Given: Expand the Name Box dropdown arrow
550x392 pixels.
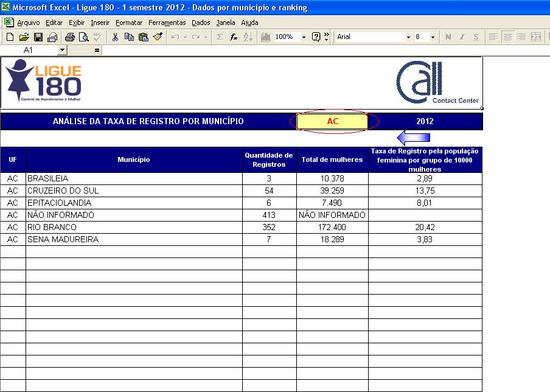Looking at the screenshot, I should point(62,51).
